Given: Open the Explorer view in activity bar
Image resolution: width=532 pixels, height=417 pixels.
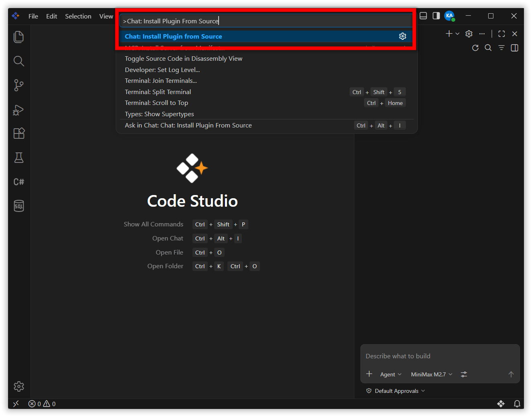Looking at the screenshot, I should tap(19, 37).
